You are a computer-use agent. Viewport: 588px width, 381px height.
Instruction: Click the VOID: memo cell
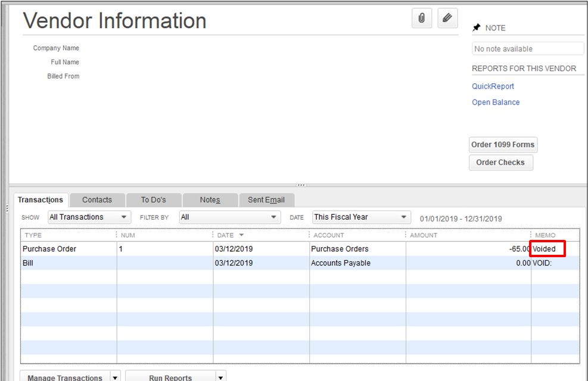[555, 263]
